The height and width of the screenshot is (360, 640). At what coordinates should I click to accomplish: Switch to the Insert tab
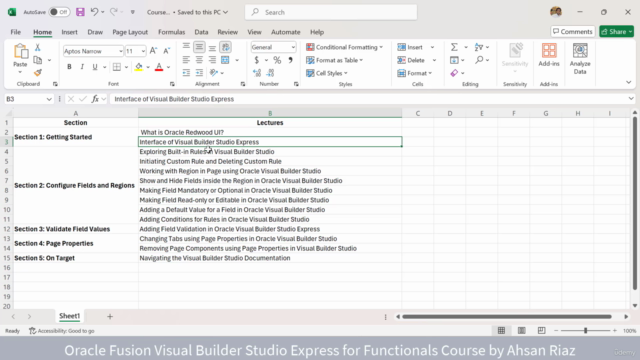coord(69,32)
